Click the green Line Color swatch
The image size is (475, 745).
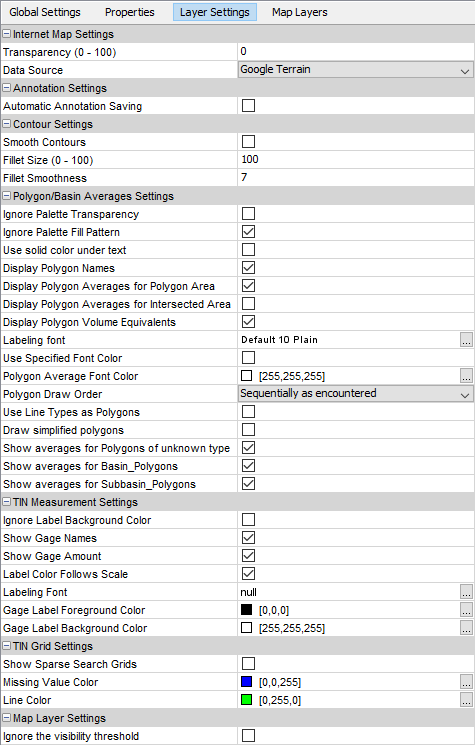(x=247, y=700)
